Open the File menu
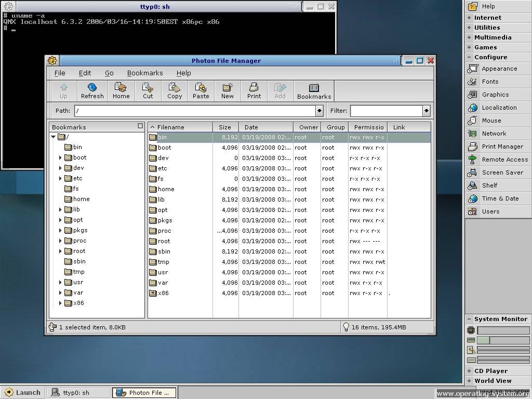 tap(60, 73)
